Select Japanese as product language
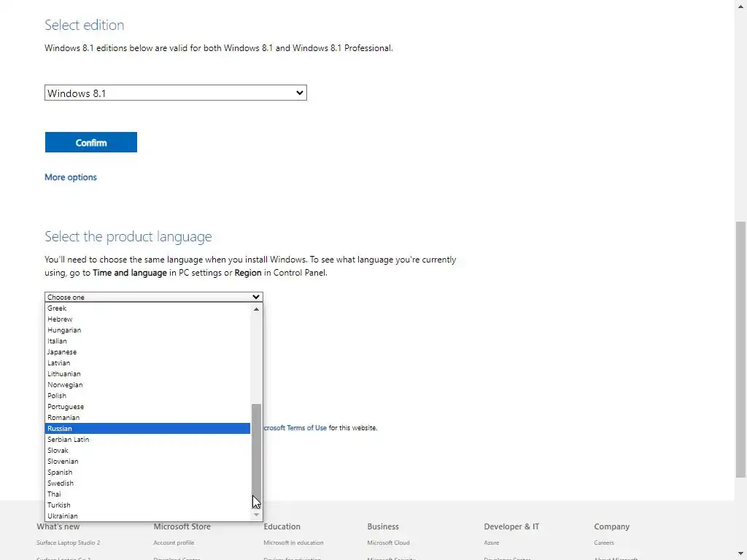The width and height of the screenshot is (747, 560). click(147, 352)
